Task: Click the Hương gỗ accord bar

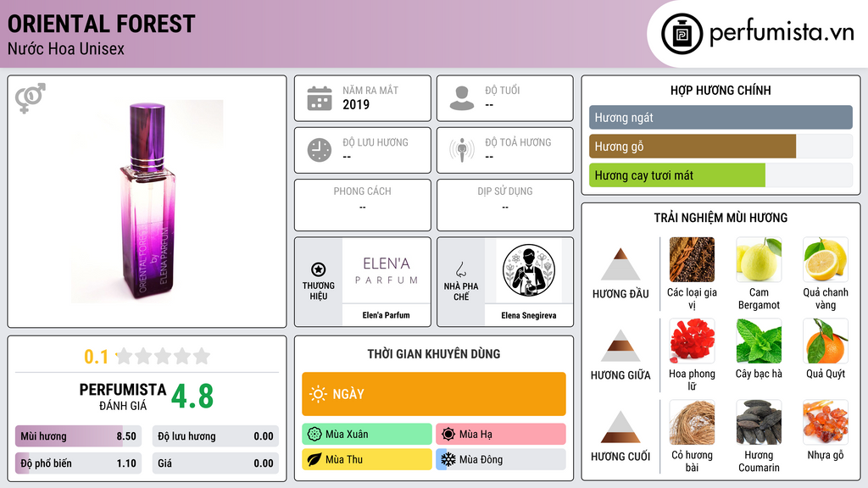Action: point(721,146)
